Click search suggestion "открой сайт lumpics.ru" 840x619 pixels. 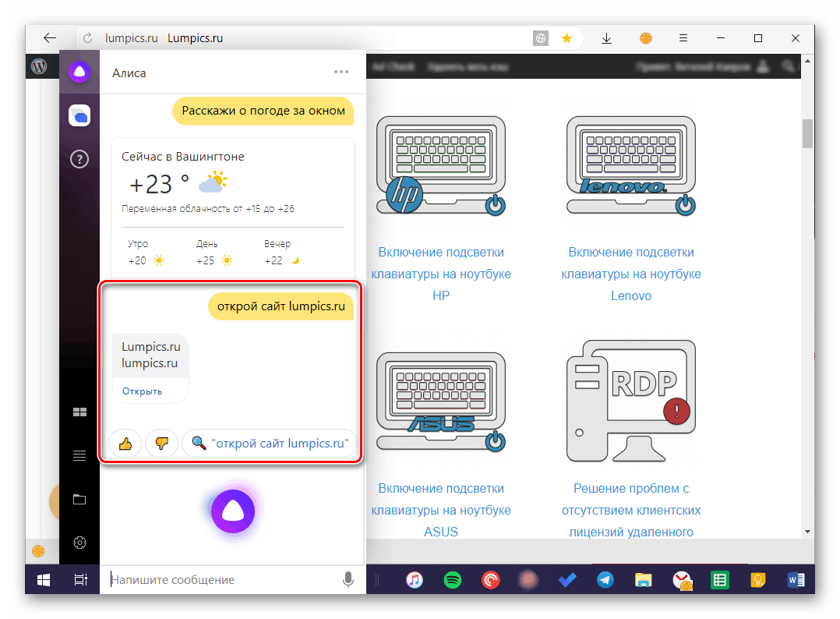point(269,444)
